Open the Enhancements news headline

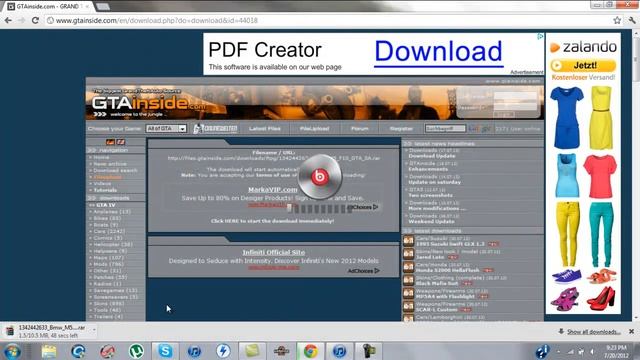[428, 169]
